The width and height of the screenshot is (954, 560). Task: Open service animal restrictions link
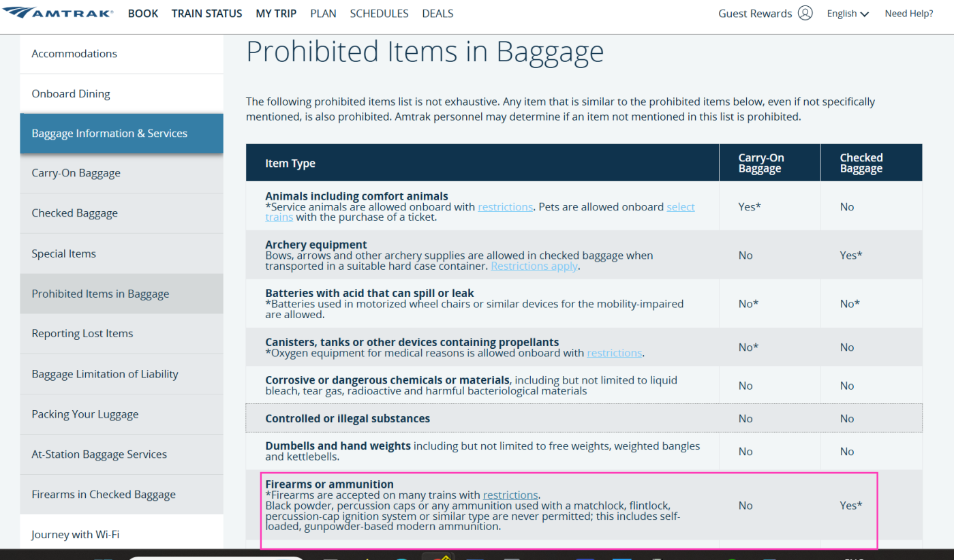pos(505,207)
